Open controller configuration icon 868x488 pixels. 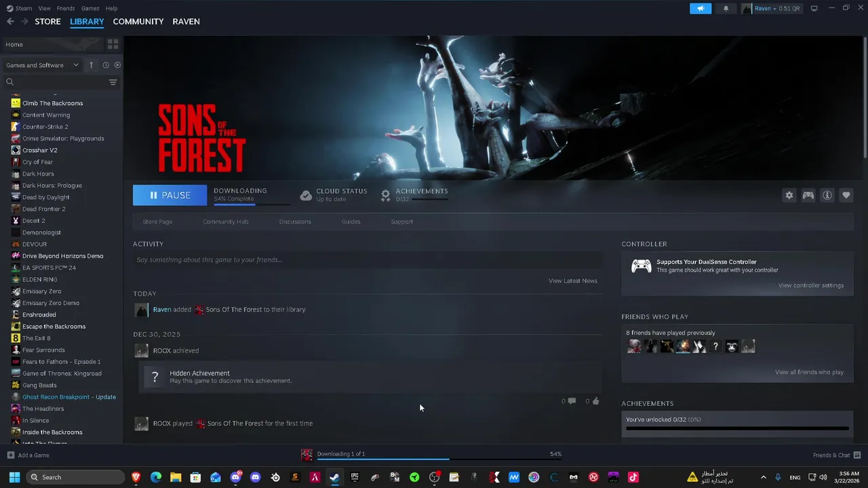coord(808,195)
